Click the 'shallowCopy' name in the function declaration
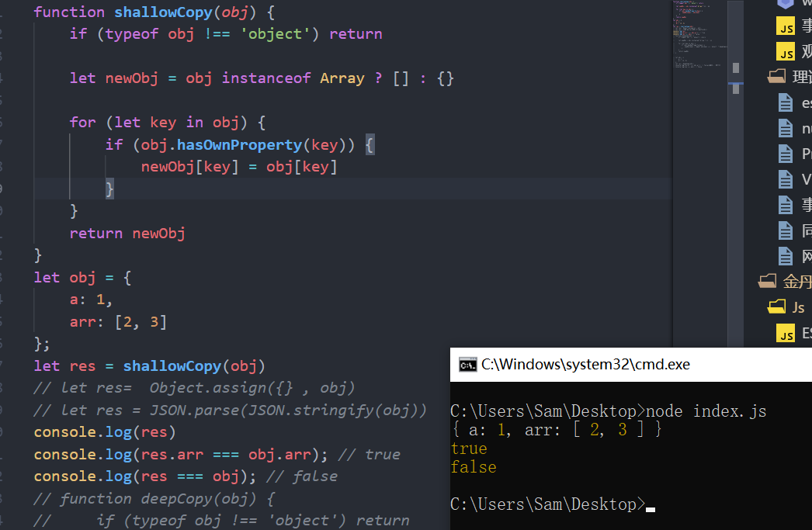Screen dimensions: 812x530 163,12
